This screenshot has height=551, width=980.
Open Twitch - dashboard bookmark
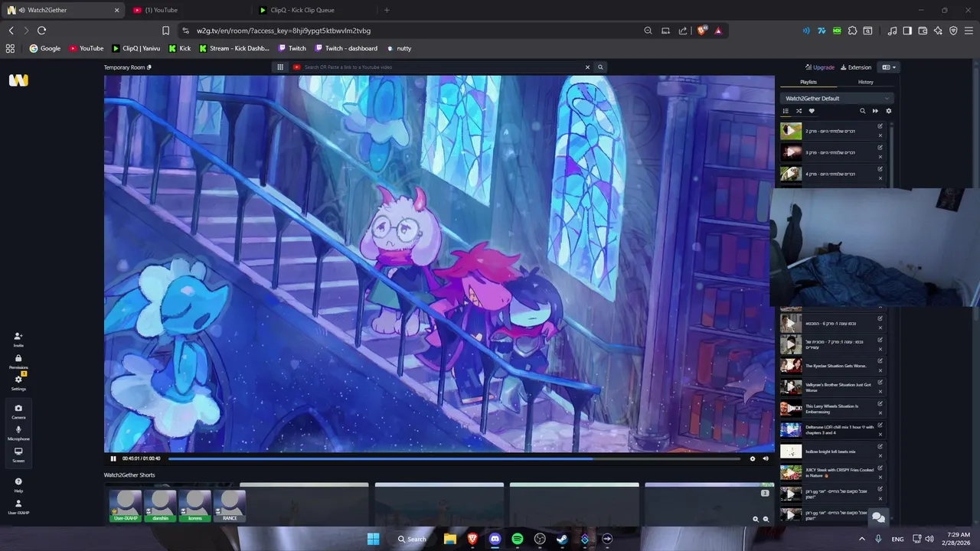coord(346,48)
